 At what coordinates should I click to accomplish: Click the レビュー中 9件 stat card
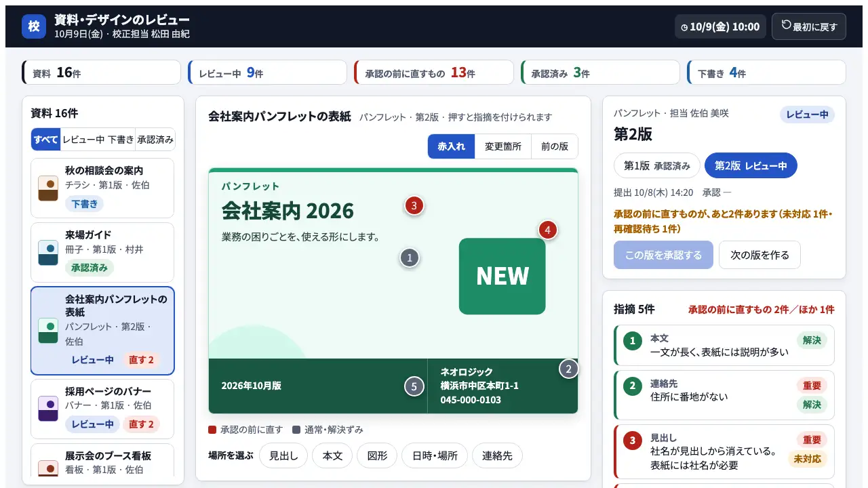coord(267,73)
